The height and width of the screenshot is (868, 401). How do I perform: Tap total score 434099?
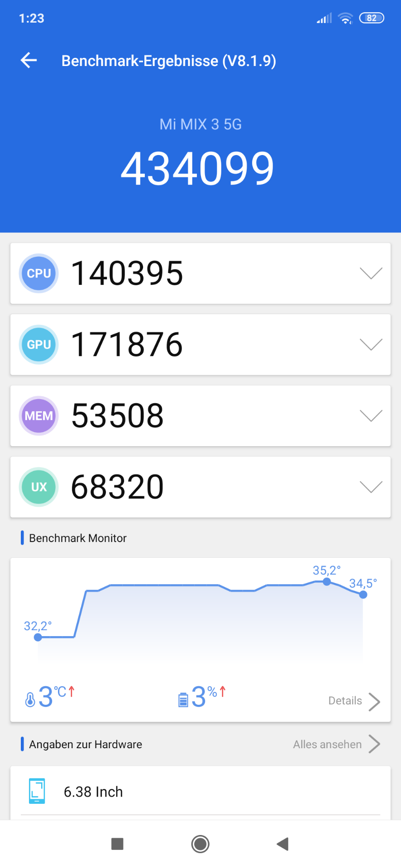coord(198,169)
